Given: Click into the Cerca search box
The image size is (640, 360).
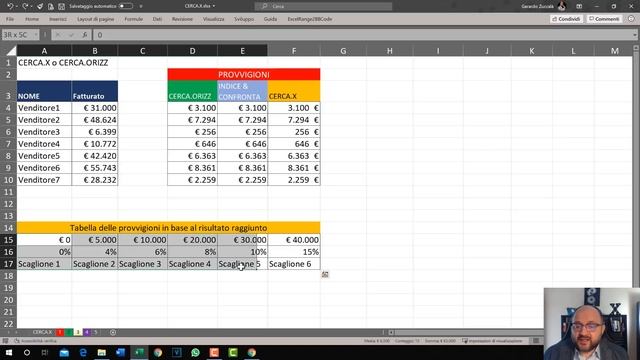Looking at the screenshot, I should click(x=323, y=6).
